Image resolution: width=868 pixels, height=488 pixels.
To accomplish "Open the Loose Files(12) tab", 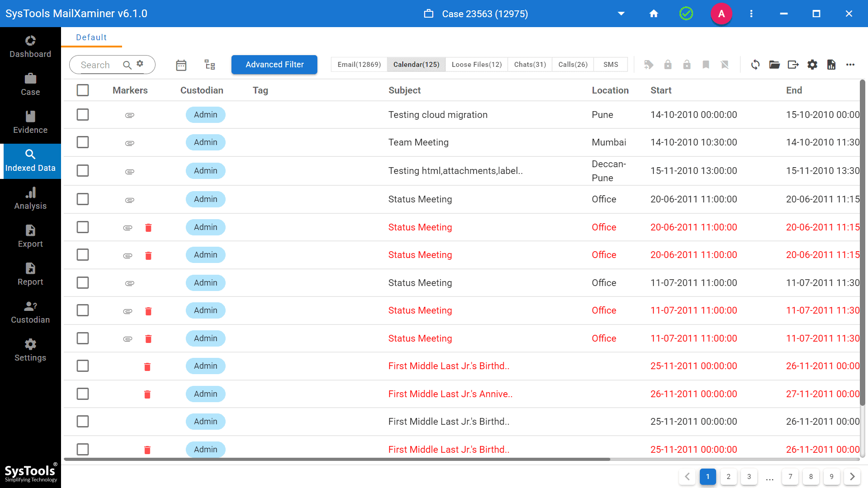I will pyautogui.click(x=476, y=64).
